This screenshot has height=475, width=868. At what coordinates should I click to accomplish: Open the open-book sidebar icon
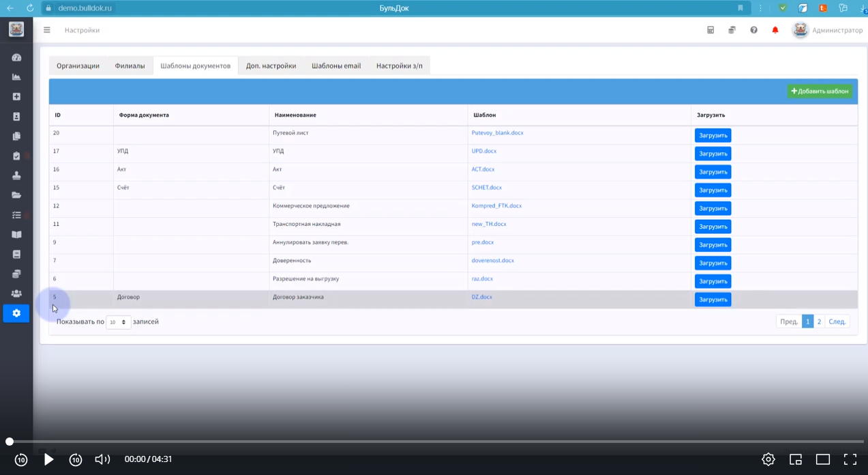(x=16, y=235)
